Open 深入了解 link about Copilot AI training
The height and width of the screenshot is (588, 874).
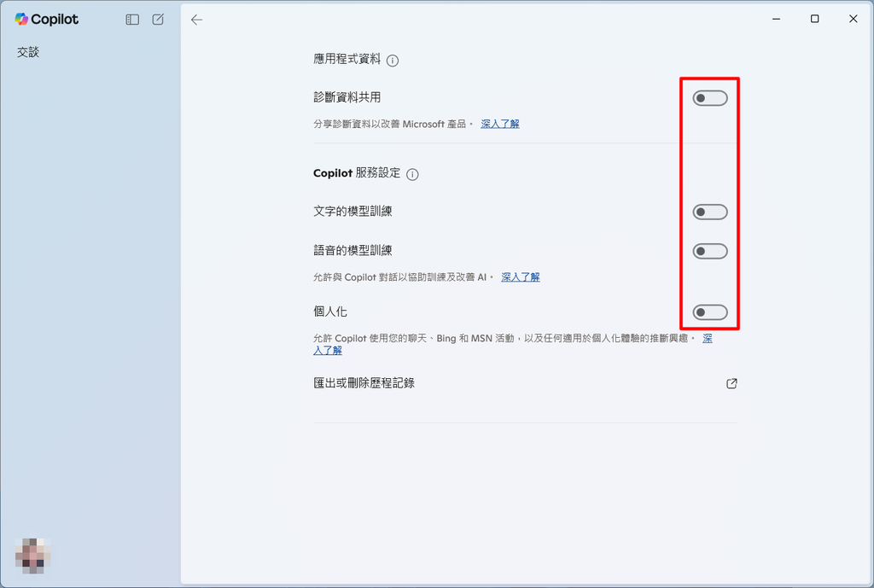tap(521, 277)
